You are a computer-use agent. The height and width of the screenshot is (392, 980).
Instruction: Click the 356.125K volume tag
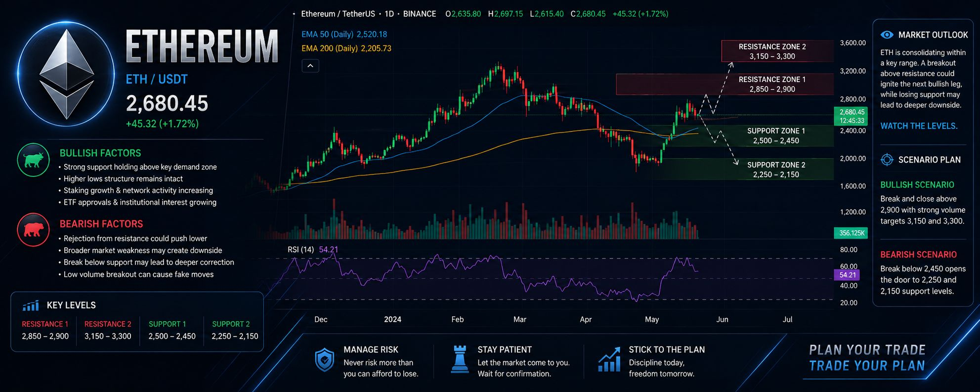point(852,233)
